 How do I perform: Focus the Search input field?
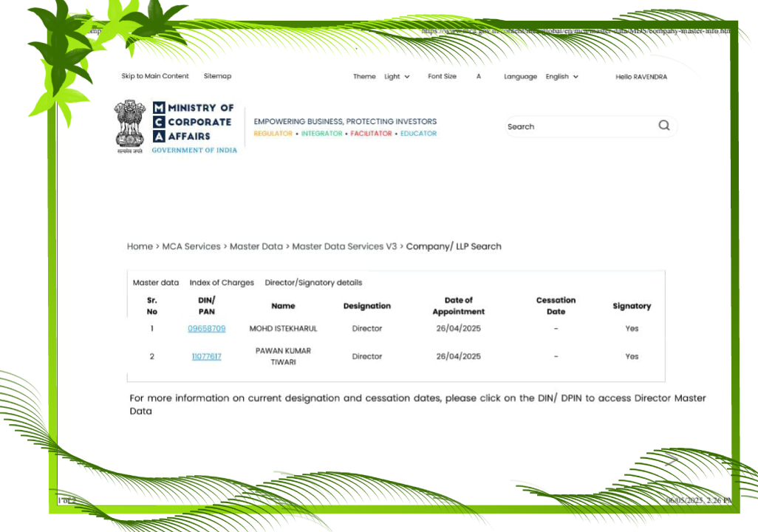[x=576, y=126]
